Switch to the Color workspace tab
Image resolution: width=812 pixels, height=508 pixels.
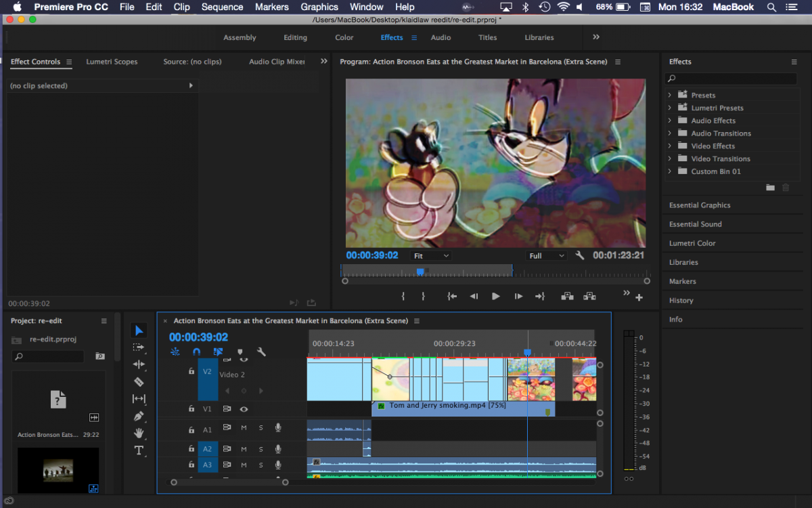[344, 38]
